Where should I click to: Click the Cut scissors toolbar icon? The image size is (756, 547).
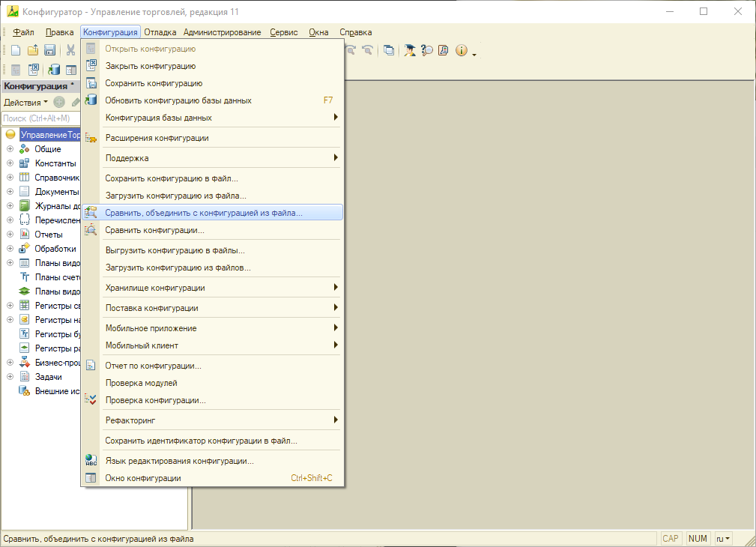tap(70, 50)
